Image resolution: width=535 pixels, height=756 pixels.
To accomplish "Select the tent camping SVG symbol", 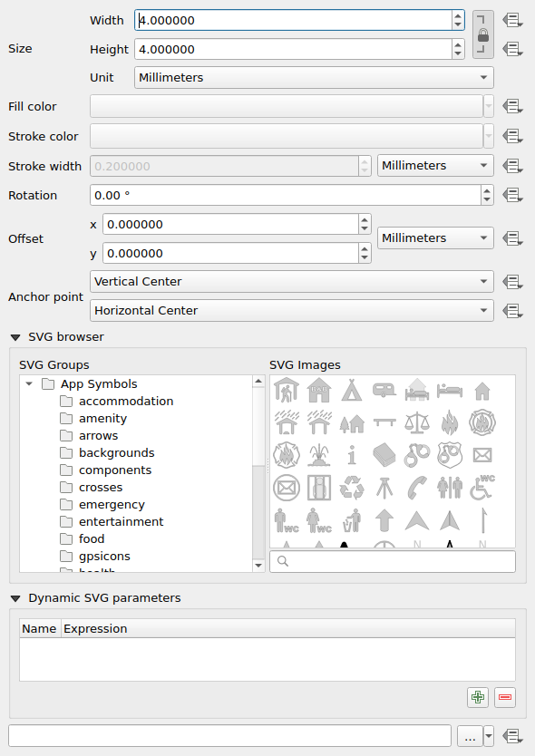I will [351, 391].
